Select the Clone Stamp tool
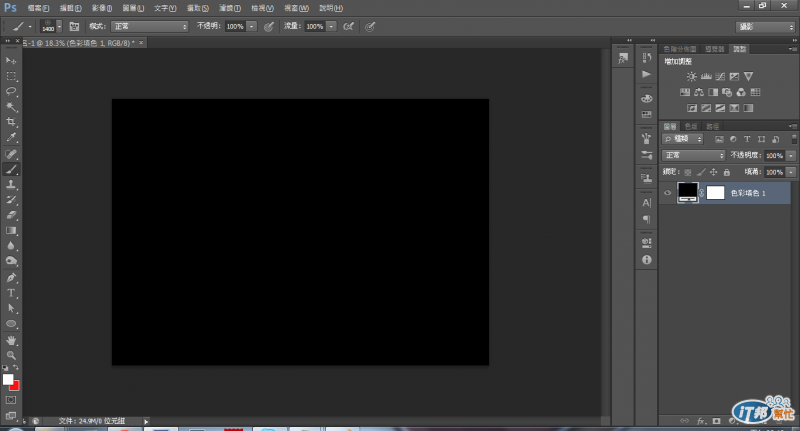This screenshot has width=800, height=431. pos(11,185)
